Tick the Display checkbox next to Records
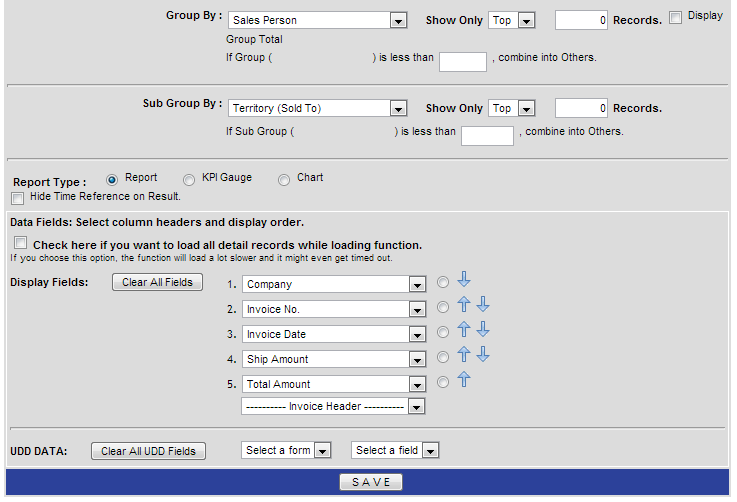The height and width of the screenshot is (502, 737). point(675,17)
